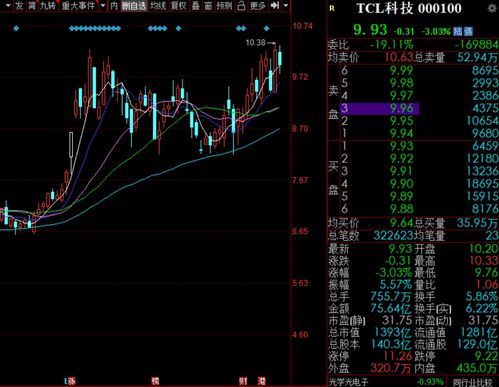Click the blue 融 badge

click(x=458, y=31)
